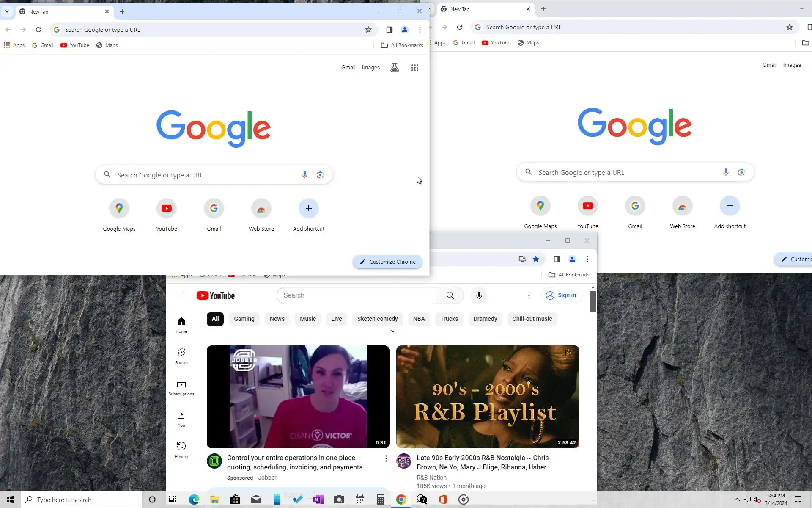Viewport: 812px width, 508px height.
Task: Click the Search Labs flask icon
Action: (x=394, y=68)
